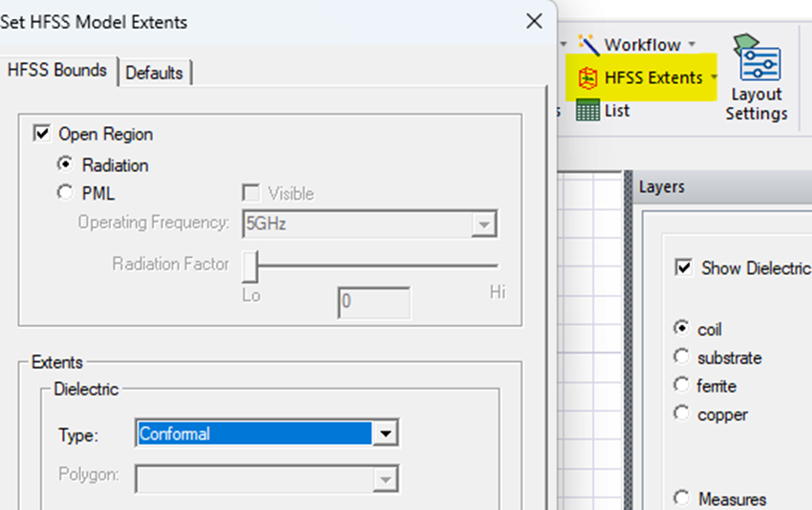This screenshot has height=510, width=812.
Task: Open the Layout Settings icon
Action: 756,61
